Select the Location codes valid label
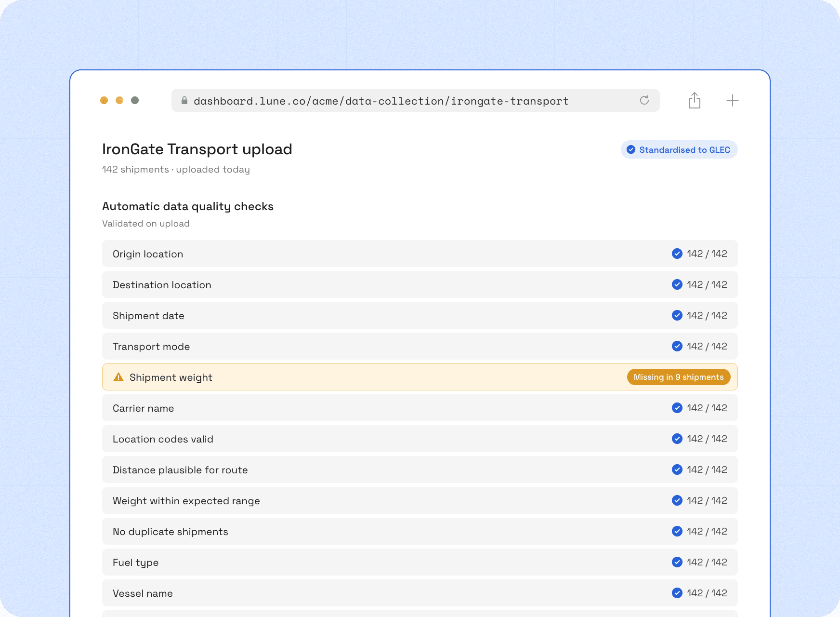Viewport: 840px width, 617px height. click(163, 439)
